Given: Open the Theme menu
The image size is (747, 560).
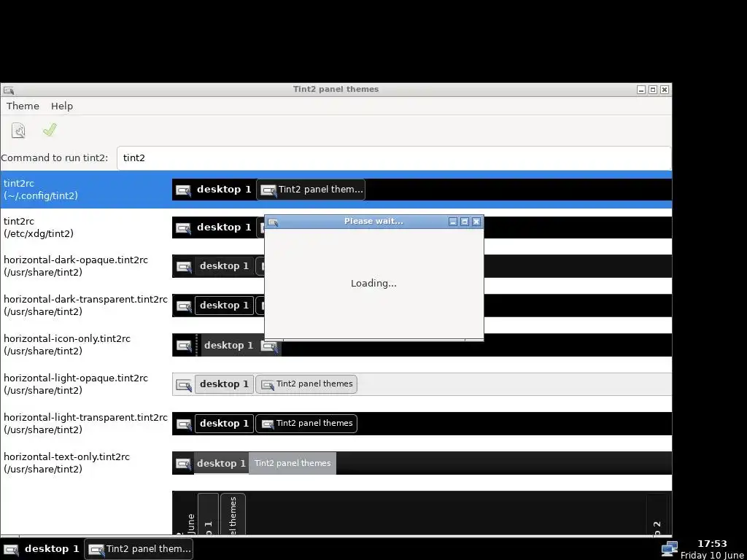Looking at the screenshot, I should click(x=23, y=106).
